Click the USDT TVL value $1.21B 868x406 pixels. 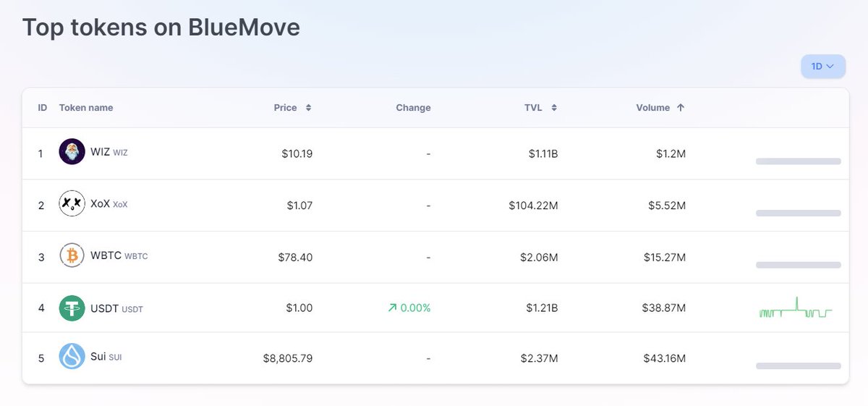(542, 308)
